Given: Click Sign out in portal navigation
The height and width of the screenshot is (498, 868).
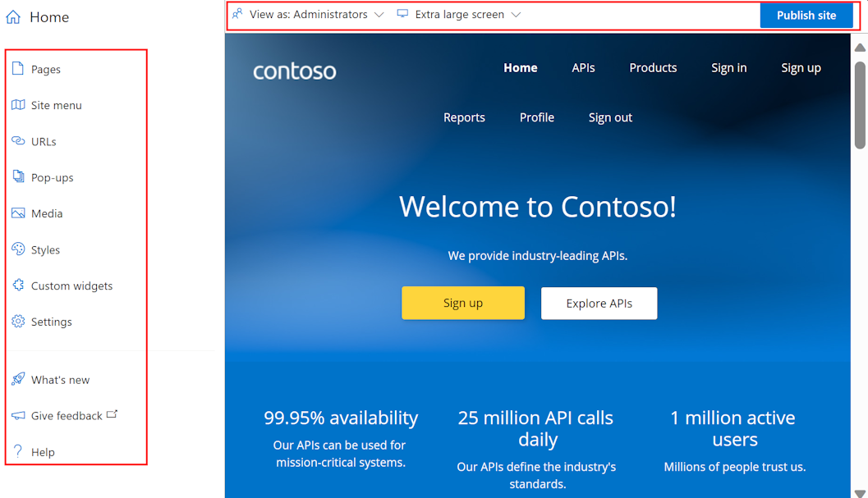Looking at the screenshot, I should tap(610, 118).
